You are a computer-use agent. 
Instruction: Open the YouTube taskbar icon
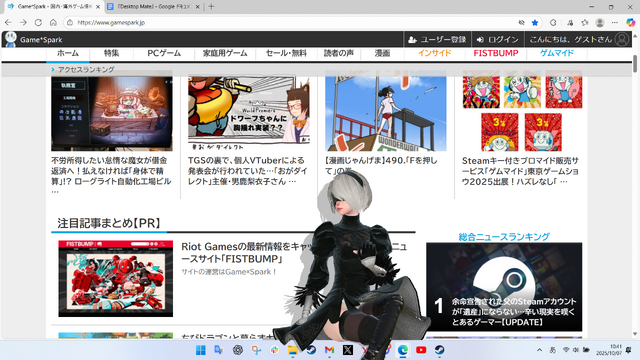coord(421,350)
